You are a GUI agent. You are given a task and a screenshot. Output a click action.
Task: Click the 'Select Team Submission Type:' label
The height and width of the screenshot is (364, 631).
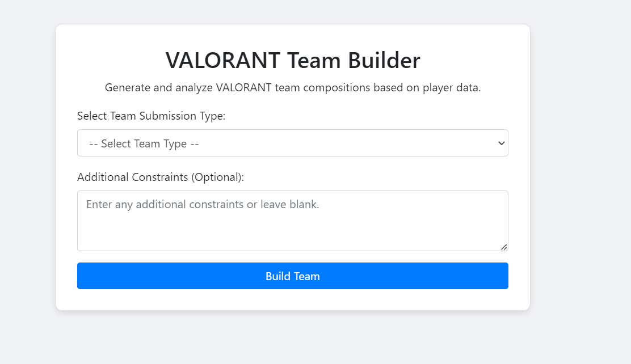(x=151, y=116)
